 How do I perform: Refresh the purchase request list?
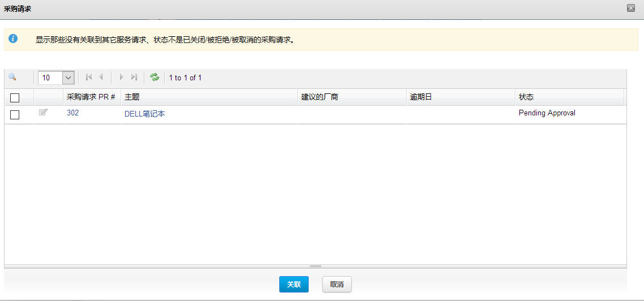coord(155,78)
